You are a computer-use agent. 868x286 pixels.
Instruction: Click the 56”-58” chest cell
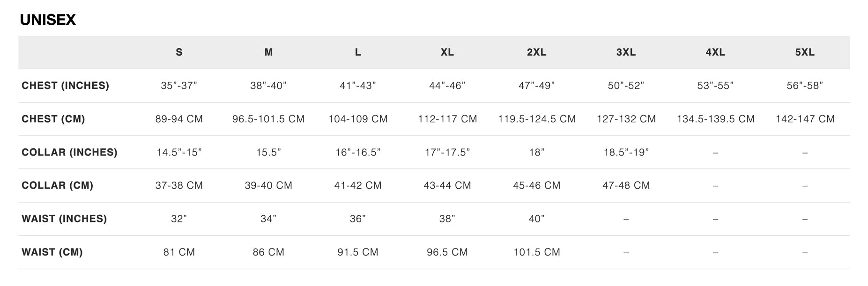[805, 86]
